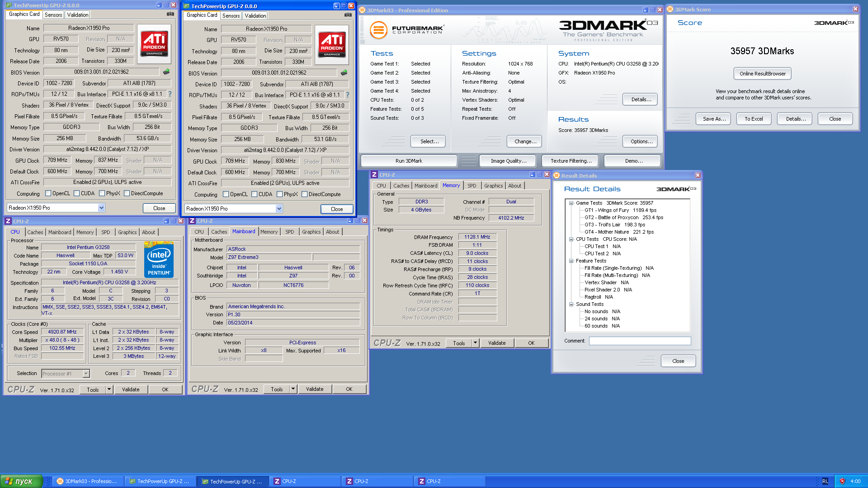Click Change settings button in 3DMark03

click(x=525, y=141)
